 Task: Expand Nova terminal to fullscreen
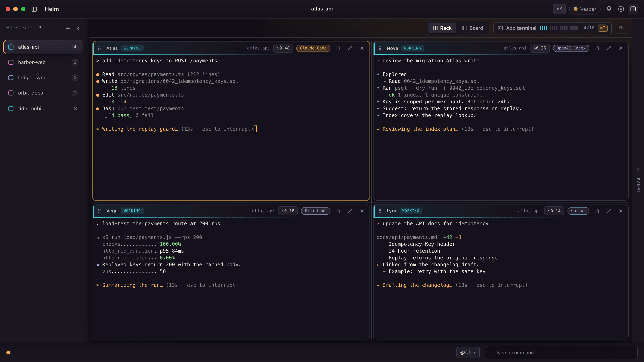click(609, 48)
